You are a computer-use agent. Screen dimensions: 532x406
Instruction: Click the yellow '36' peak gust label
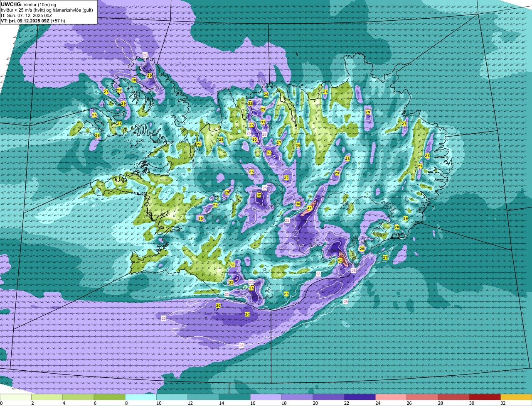coord(251,288)
